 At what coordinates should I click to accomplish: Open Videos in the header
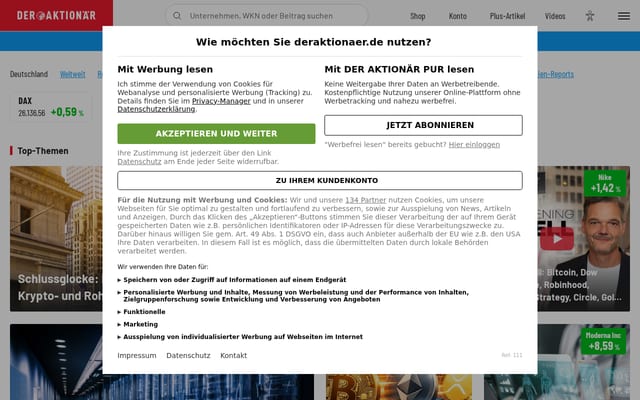pos(555,16)
